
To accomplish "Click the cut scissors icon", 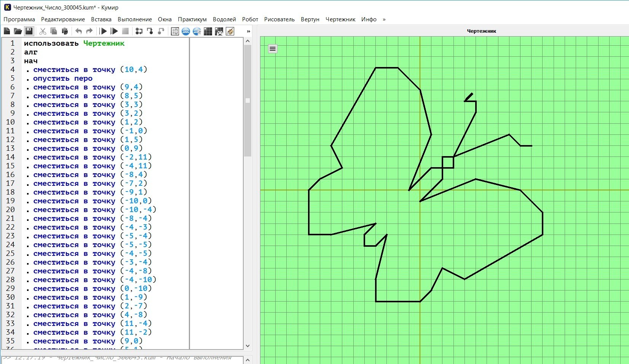I will 43,31.
